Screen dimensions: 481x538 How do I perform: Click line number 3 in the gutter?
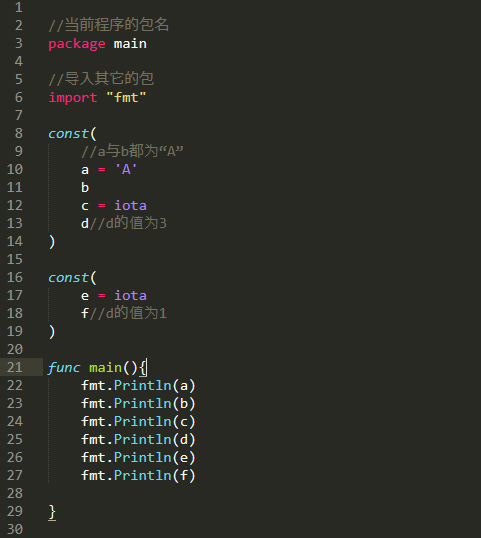click(x=19, y=43)
